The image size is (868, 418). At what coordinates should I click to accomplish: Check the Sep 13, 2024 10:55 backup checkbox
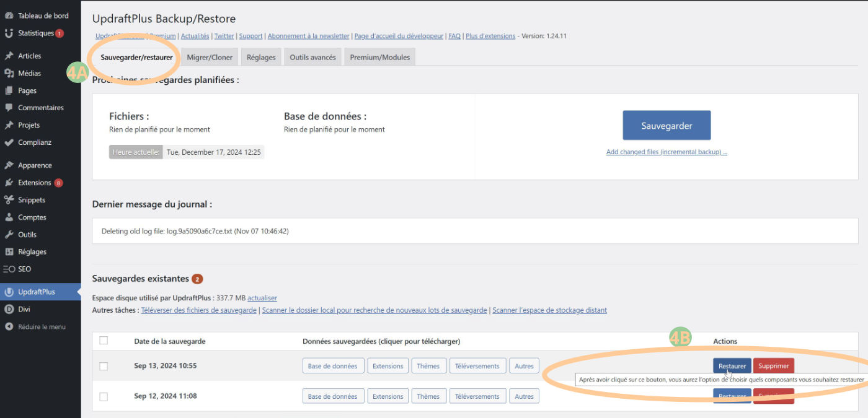click(x=104, y=366)
